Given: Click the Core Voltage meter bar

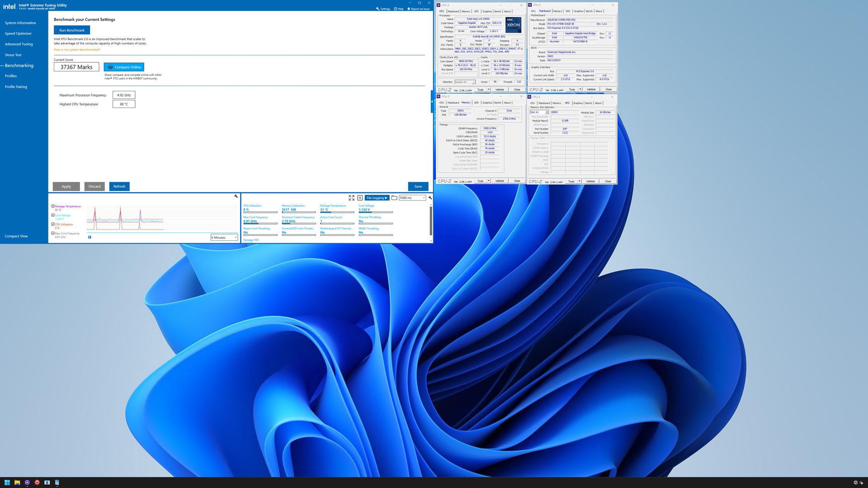Looking at the screenshot, I should click(x=376, y=212).
